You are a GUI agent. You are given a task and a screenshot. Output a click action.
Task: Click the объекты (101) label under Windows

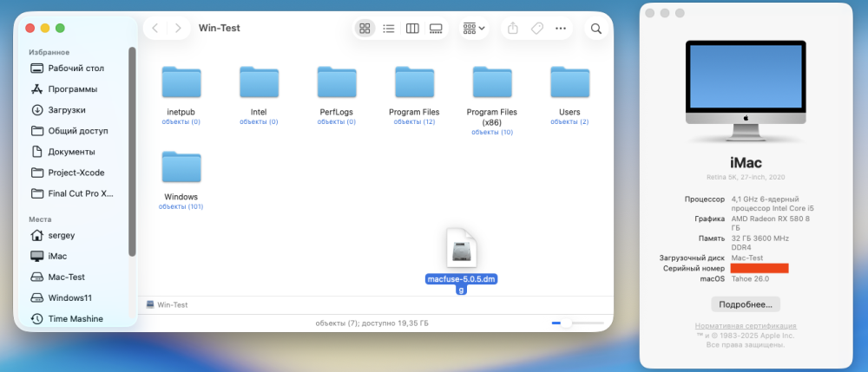181,206
